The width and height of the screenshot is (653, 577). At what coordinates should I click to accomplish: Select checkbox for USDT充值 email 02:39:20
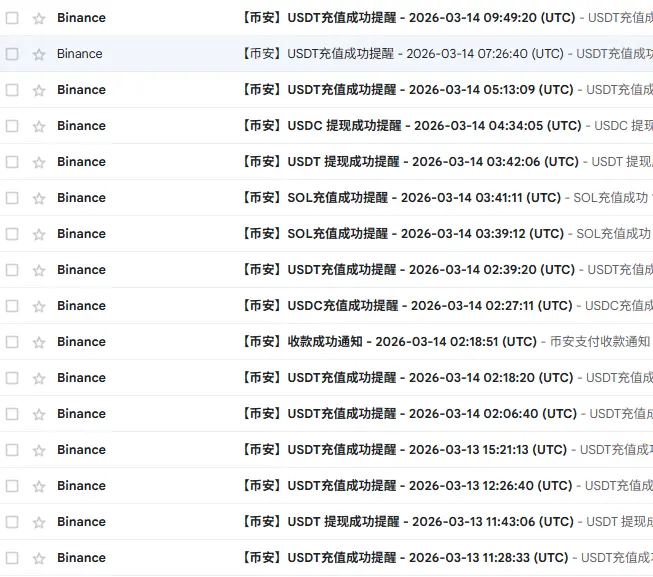tap(12, 270)
